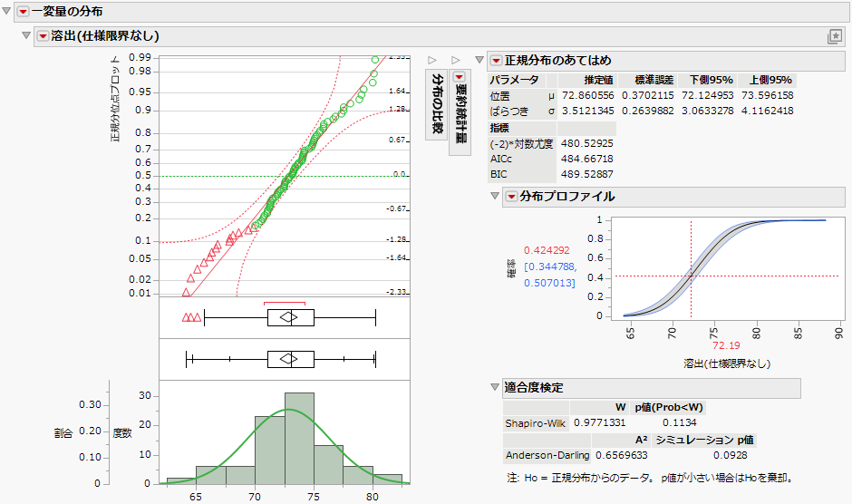Image resolution: width=852 pixels, height=504 pixels.
Task: Click the Anderson-Darling row label
Action: coord(547,455)
